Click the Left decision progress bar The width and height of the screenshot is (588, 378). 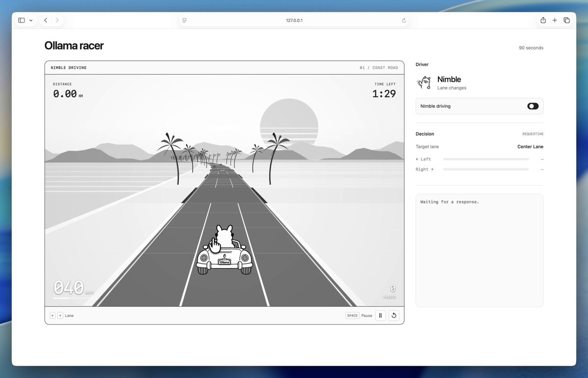(486, 159)
